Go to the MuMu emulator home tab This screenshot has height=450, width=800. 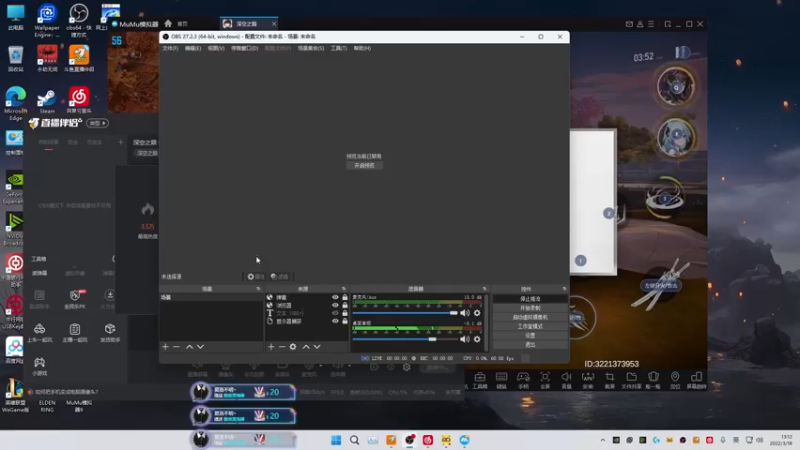(176, 23)
